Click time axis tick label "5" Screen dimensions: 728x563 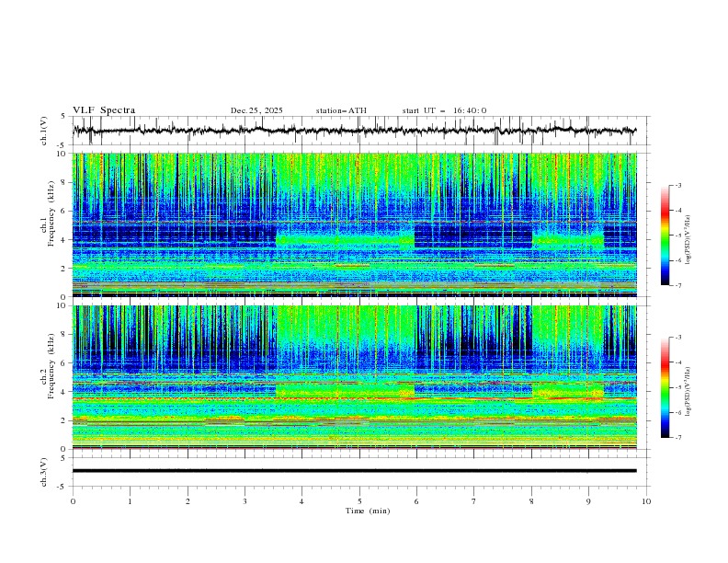tap(359, 501)
